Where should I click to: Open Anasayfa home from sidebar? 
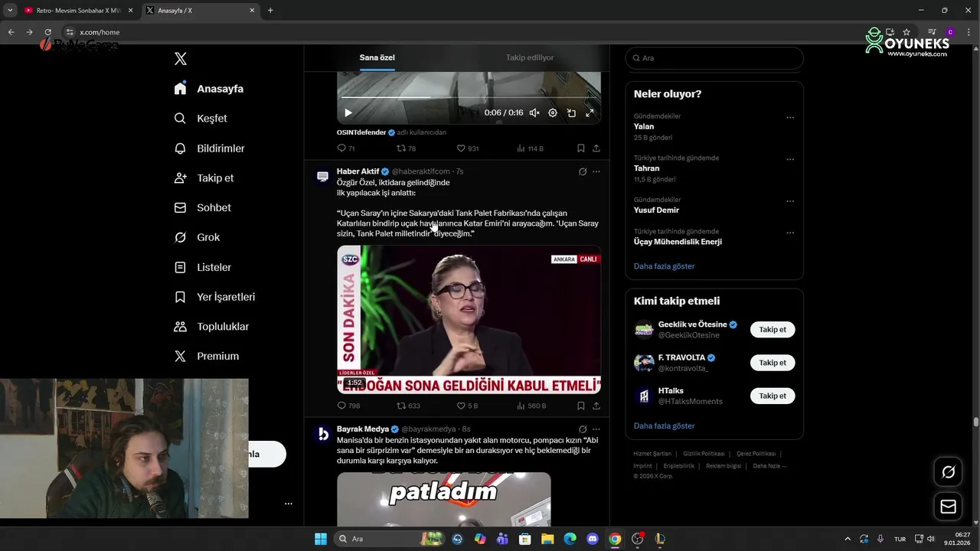(x=209, y=89)
